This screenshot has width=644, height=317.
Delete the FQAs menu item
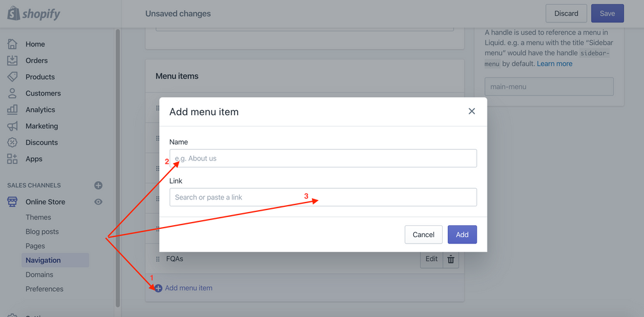pos(451,259)
